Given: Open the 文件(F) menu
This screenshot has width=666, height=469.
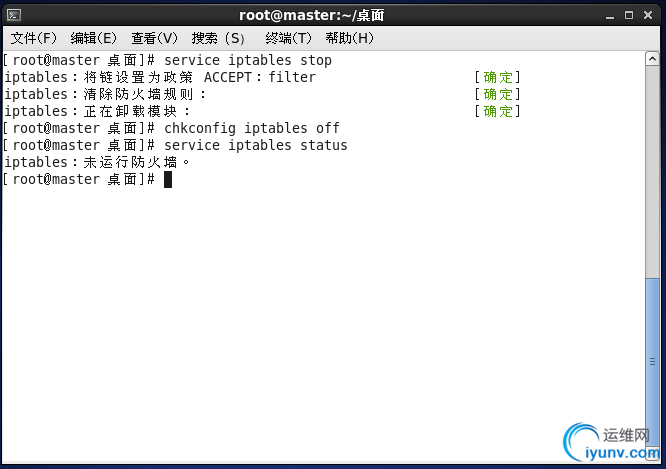Looking at the screenshot, I should pos(34,38).
